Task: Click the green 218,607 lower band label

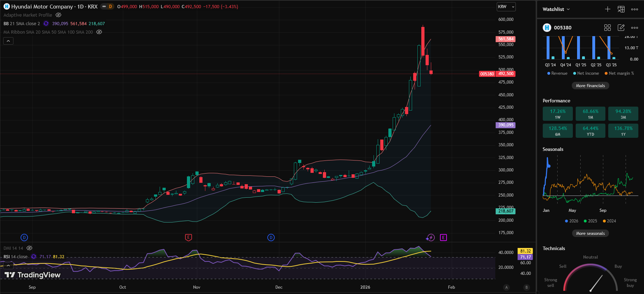Action: click(x=506, y=211)
